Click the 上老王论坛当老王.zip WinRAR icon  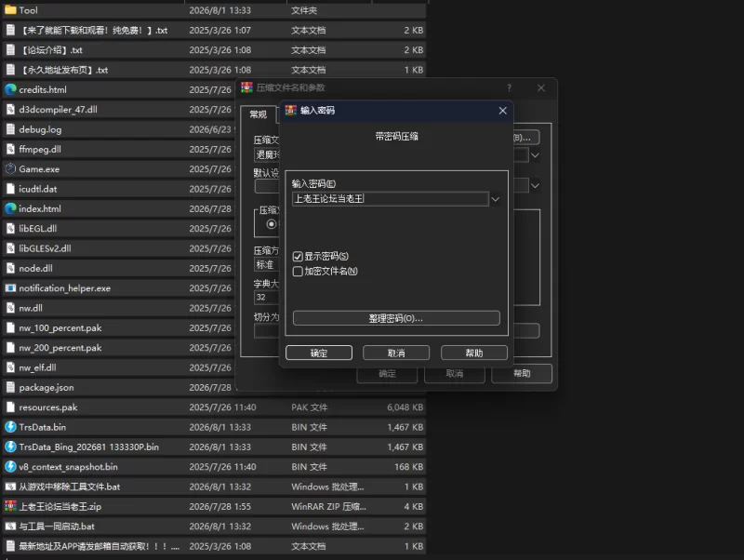[x=10, y=506]
